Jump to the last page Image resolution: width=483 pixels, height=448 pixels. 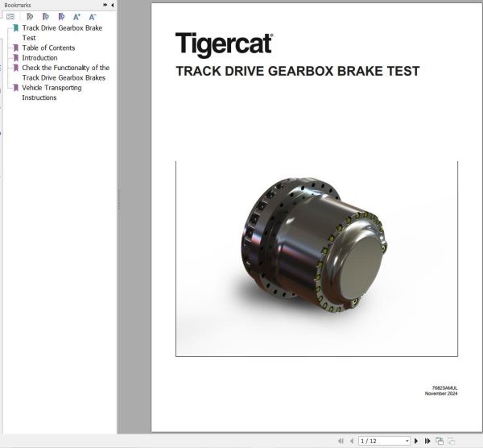point(427,441)
